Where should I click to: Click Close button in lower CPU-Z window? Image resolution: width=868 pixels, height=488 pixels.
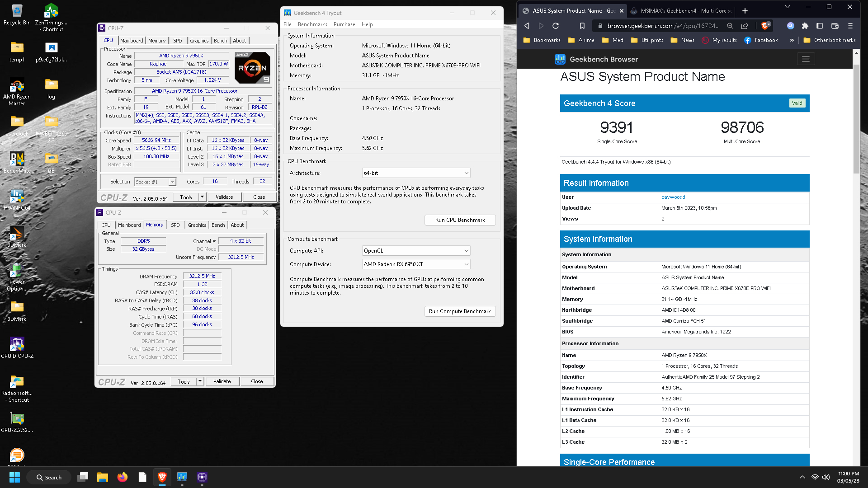257,381
